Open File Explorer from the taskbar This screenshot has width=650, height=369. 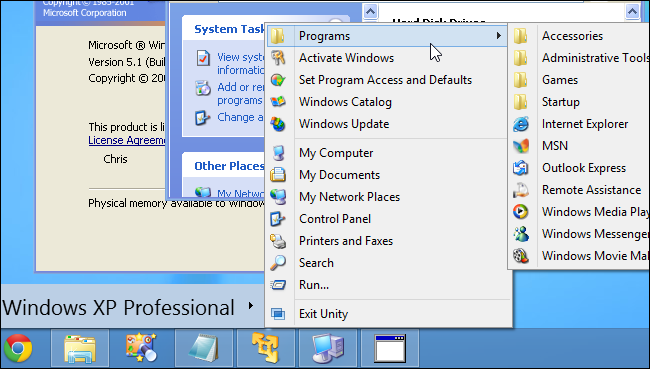click(x=80, y=347)
